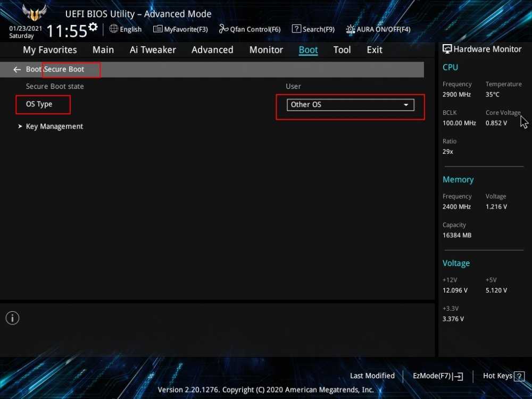532x399 pixels.
Task: Open Search(F9) in the top bar
Action: 313,29
